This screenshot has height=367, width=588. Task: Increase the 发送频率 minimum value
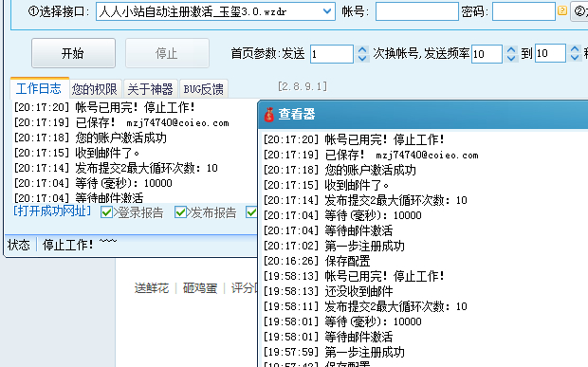(x=511, y=49)
